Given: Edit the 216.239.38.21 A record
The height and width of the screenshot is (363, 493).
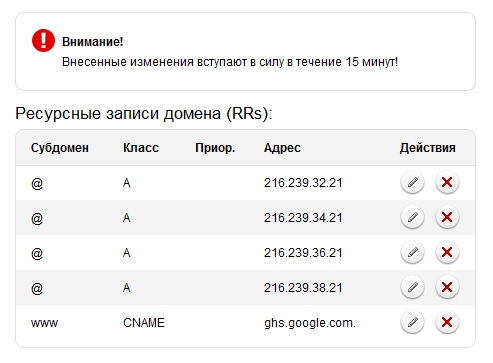Looking at the screenshot, I should pos(412,287).
